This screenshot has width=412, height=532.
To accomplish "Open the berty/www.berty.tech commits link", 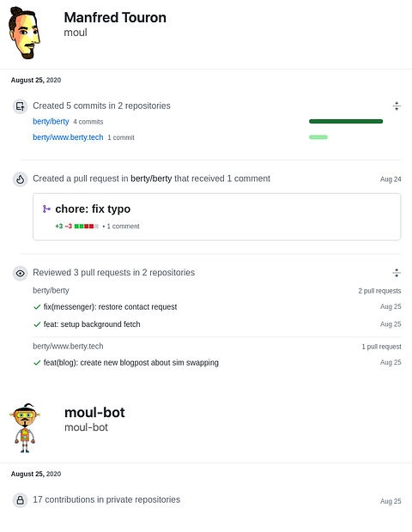I will 68,137.
